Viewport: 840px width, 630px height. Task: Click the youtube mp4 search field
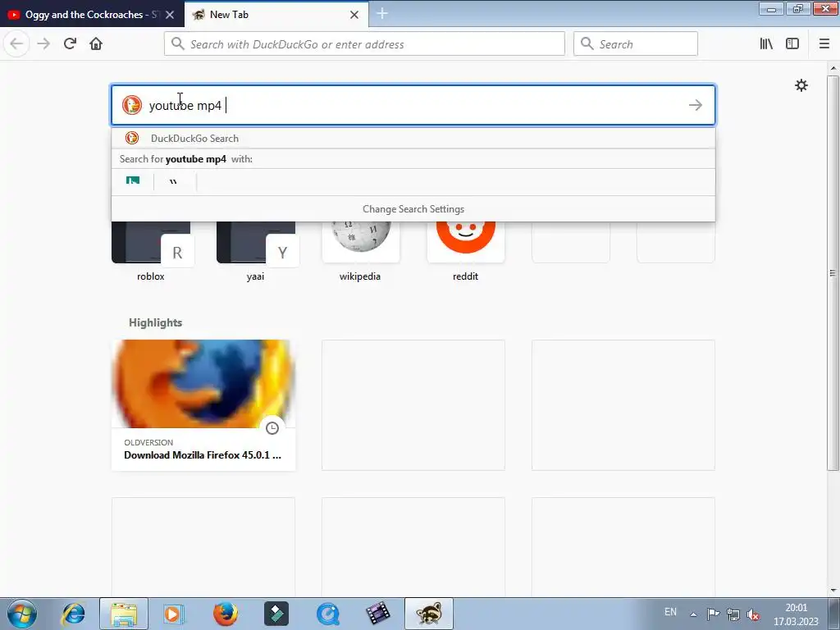[413, 105]
